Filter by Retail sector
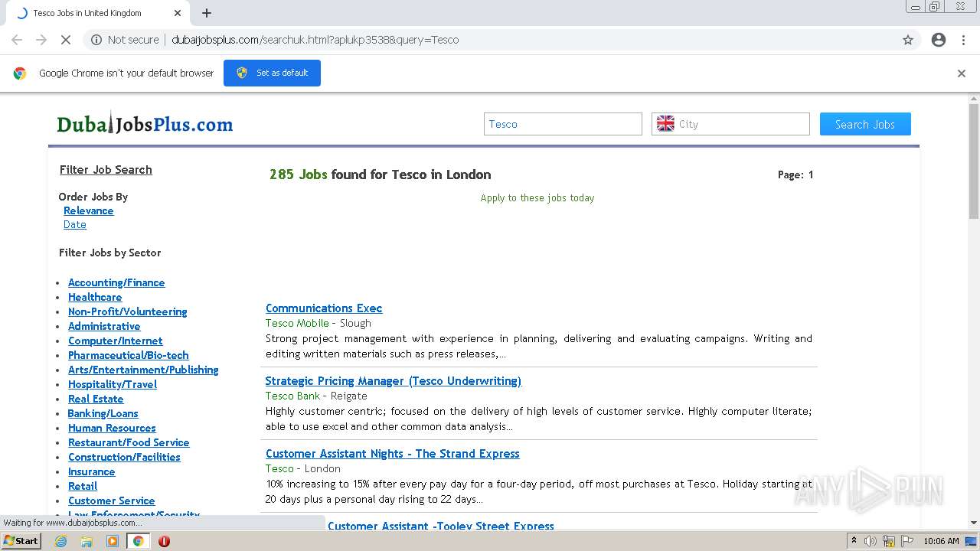 pos(83,486)
